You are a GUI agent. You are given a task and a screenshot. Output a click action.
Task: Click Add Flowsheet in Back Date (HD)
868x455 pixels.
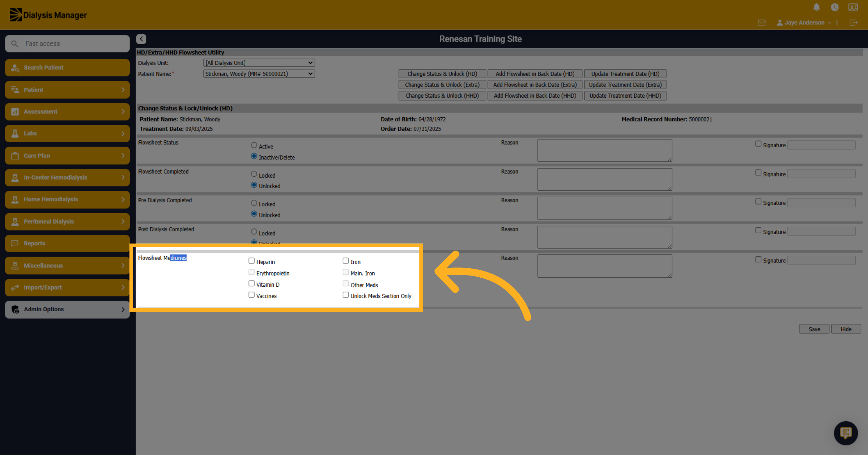pyautogui.click(x=535, y=74)
